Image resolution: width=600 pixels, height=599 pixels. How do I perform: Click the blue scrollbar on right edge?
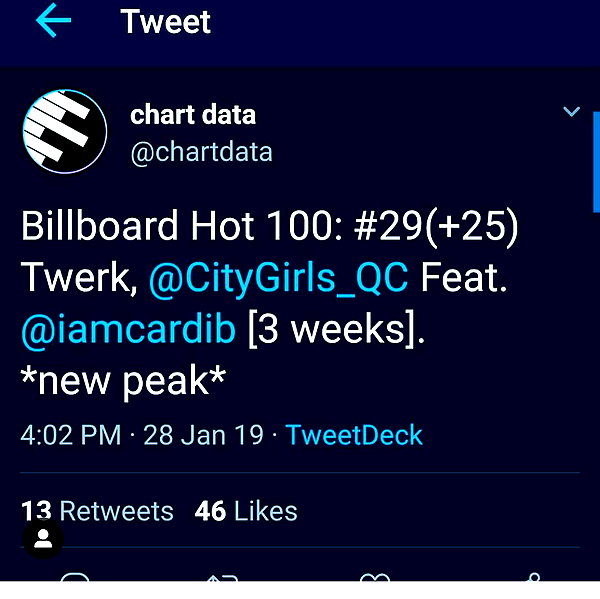pos(596,162)
